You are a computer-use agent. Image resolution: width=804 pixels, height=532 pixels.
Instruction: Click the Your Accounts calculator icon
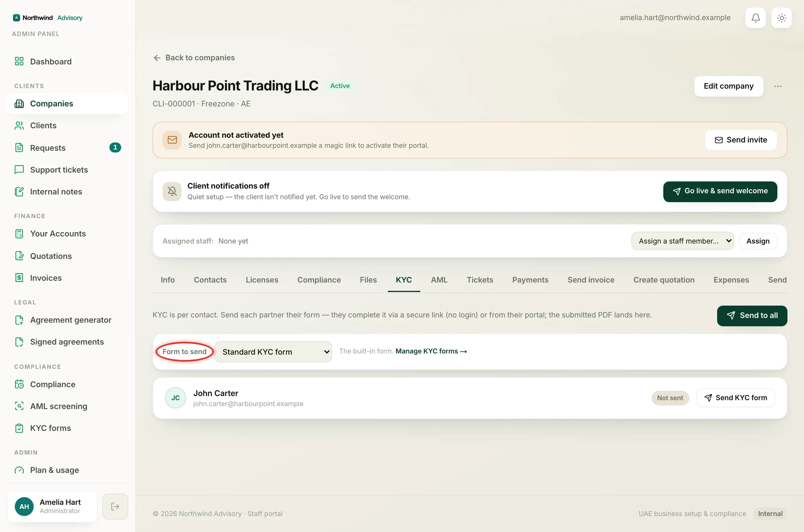tap(19, 234)
